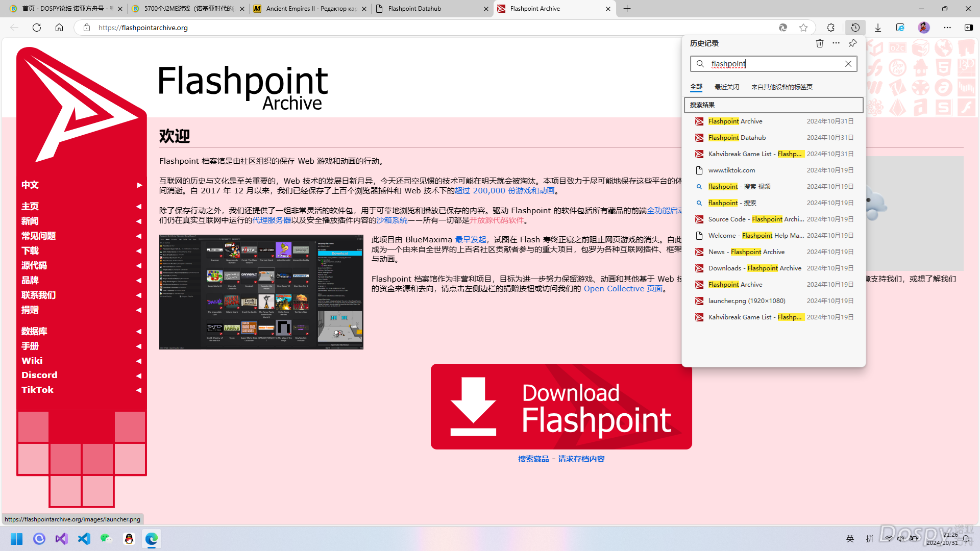Open the Extensions puzzle icon
Viewport: 980px width, 551px height.
(831, 28)
